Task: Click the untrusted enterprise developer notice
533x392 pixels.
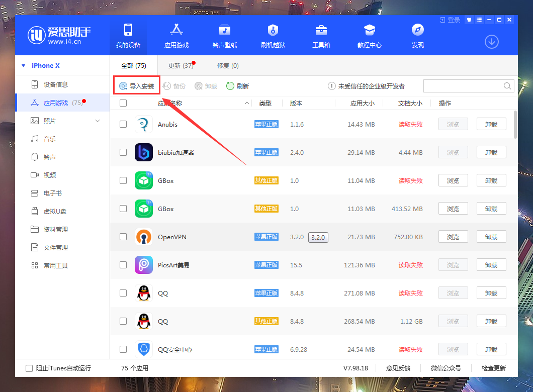Action: pos(366,86)
